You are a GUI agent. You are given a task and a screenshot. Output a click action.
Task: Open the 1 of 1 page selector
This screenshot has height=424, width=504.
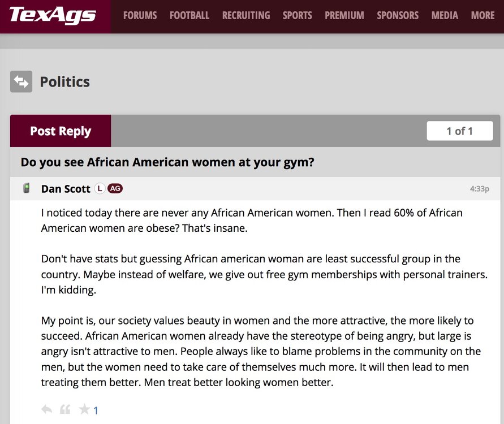[x=460, y=131]
